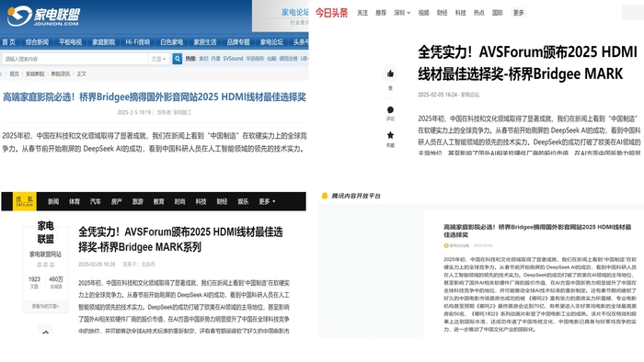Image resolution: width=644 pixels, height=362 pixels.
Task: Select 教育 in Sohu navigation bar
Action: [x=158, y=201]
